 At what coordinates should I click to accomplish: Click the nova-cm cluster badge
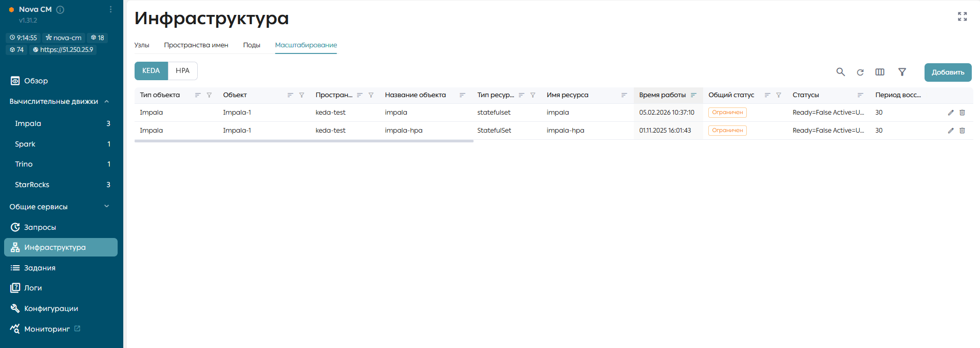click(x=64, y=38)
